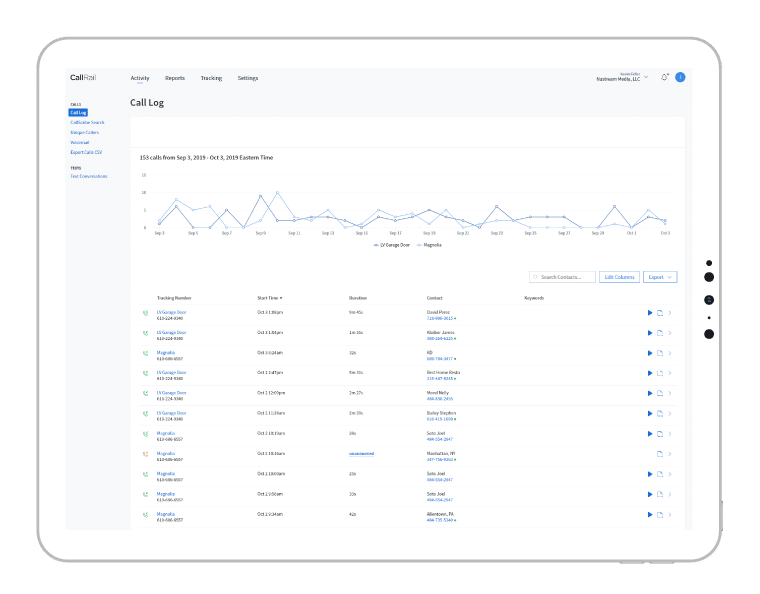
Task: Open the Tracking menu
Action: pos(211,78)
